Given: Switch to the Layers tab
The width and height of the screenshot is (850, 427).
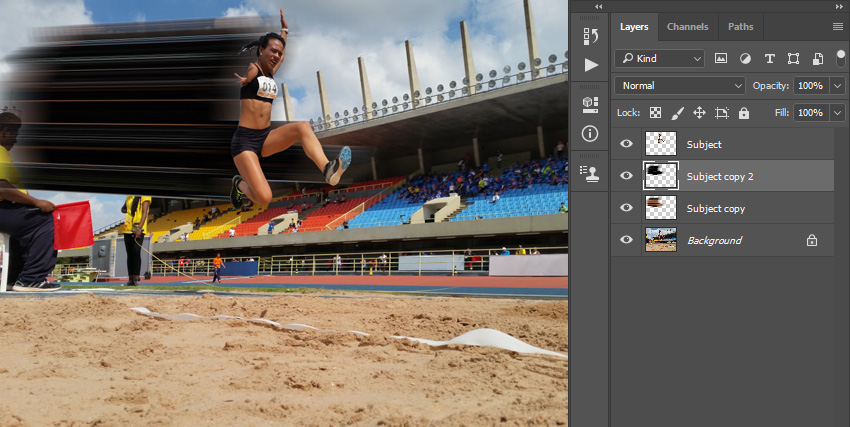Looking at the screenshot, I should 634,27.
